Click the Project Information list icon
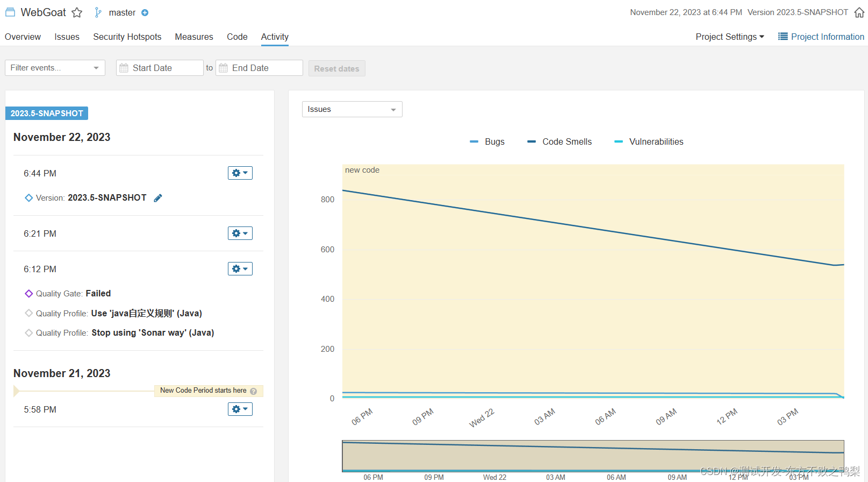This screenshot has height=482, width=868. click(783, 37)
